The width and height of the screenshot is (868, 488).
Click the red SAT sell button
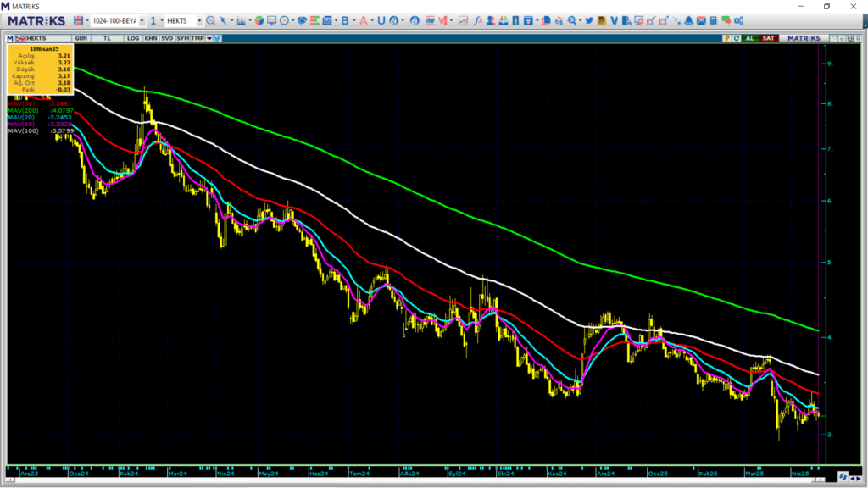[x=768, y=38]
